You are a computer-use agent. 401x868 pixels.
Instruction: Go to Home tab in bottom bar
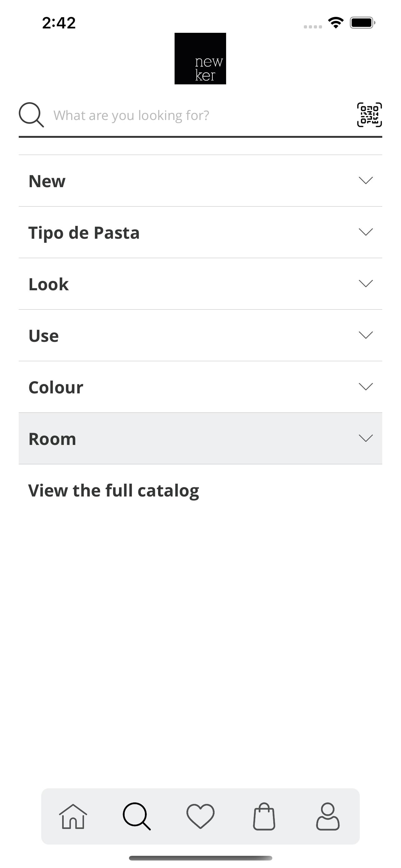tap(73, 816)
